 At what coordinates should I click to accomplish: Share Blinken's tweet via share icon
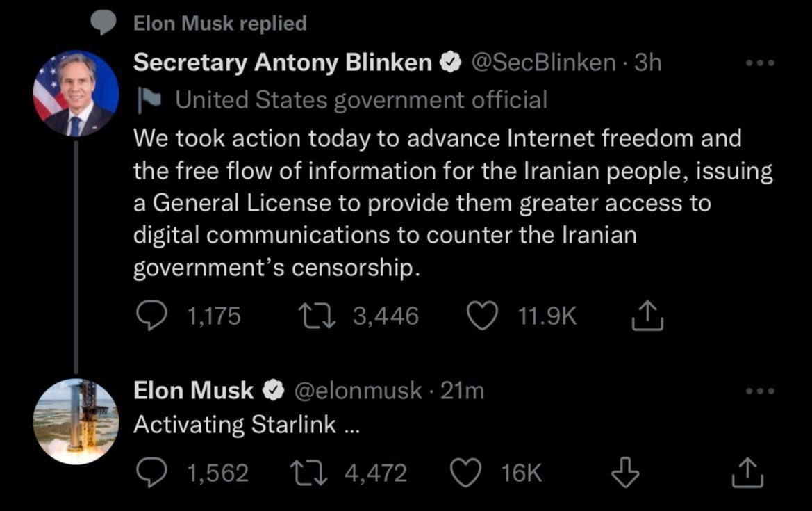click(x=647, y=318)
